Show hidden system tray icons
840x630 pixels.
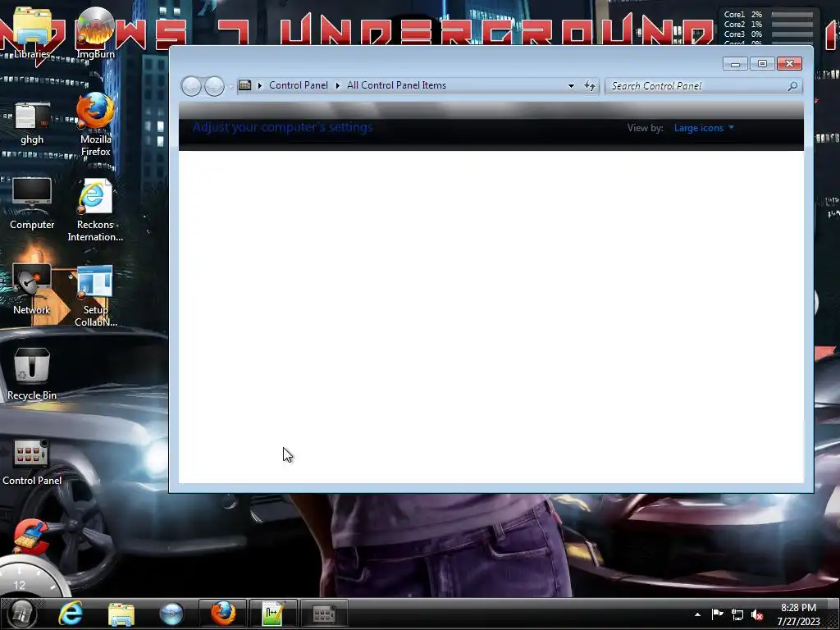click(697, 614)
